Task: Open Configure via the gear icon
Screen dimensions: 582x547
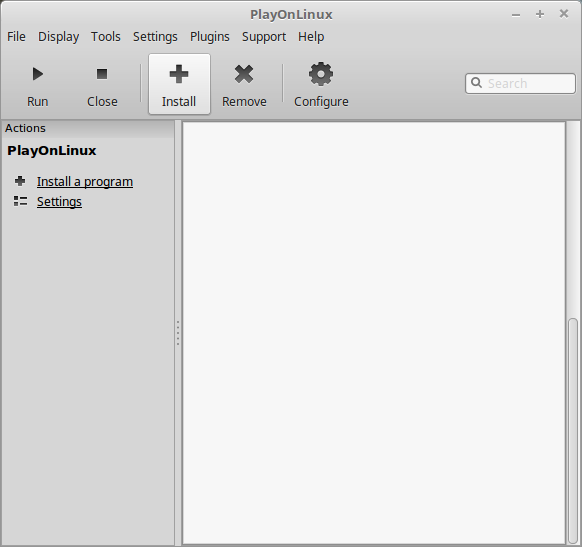Action: pyautogui.click(x=321, y=74)
